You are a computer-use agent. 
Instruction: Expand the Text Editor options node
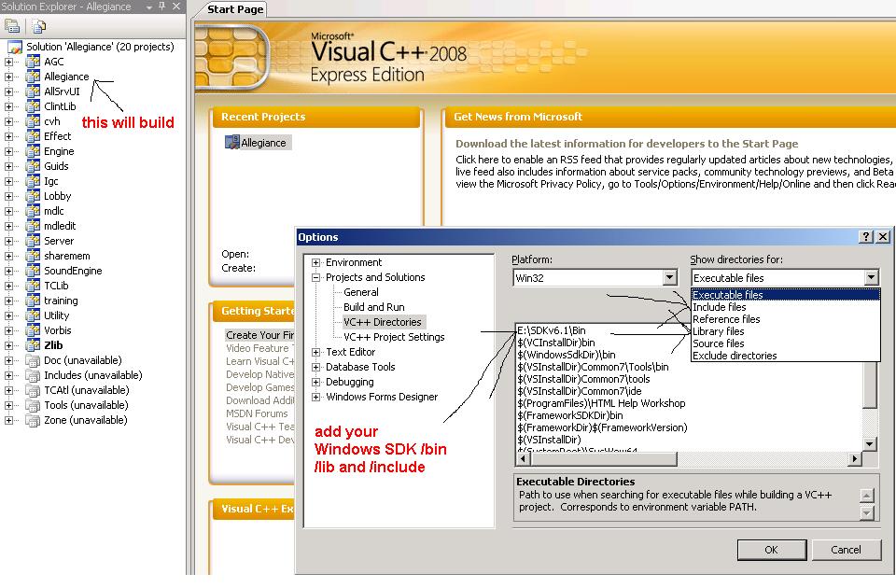316,352
